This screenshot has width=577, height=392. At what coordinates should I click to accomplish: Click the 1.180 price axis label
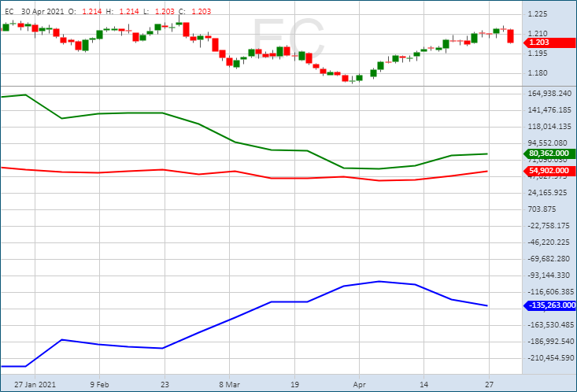[538, 74]
